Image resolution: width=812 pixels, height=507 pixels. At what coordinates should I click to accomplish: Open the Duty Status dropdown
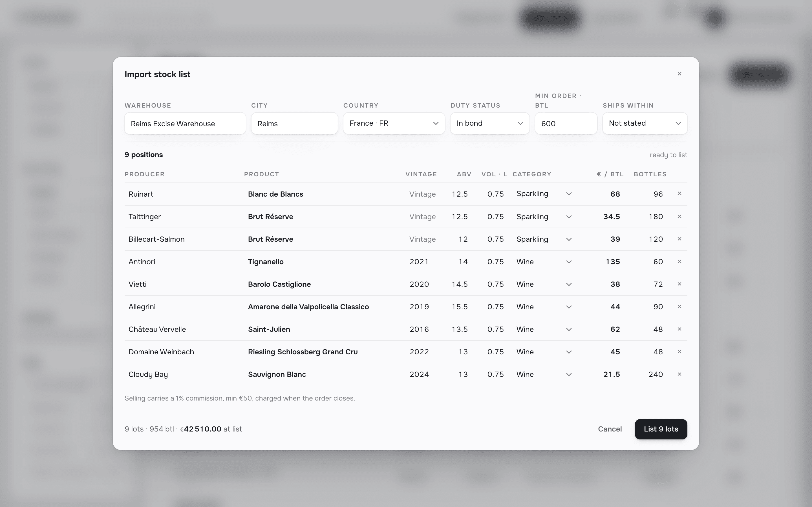click(x=489, y=123)
